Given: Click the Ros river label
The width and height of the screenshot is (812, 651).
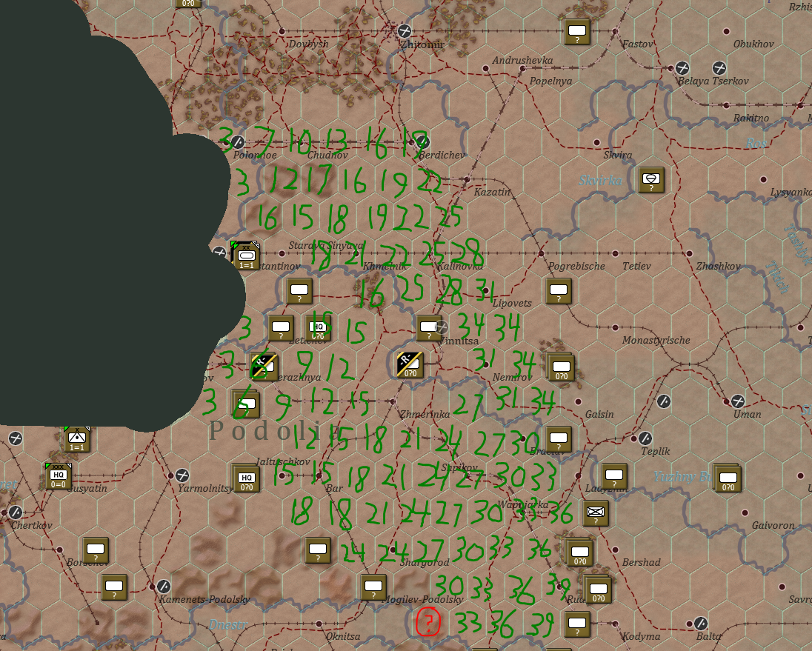Looking at the screenshot, I should 756,144.
